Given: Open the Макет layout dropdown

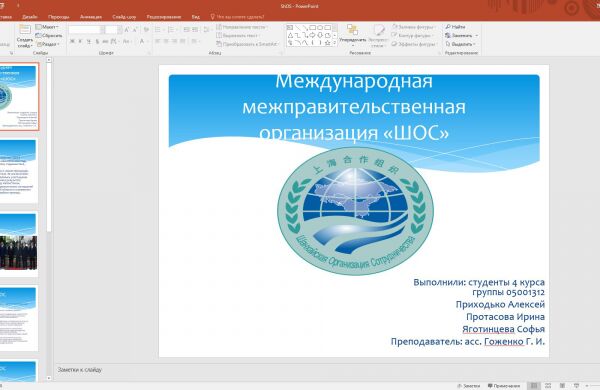Looking at the screenshot, I should coord(47,27).
